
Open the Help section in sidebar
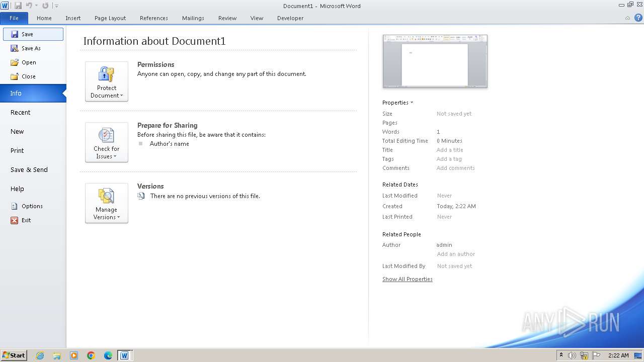(x=33, y=189)
